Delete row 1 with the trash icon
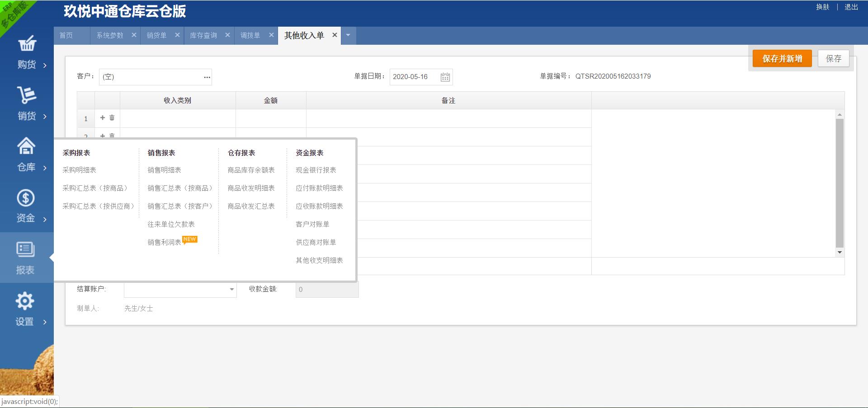The image size is (868, 408). click(x=112, y=117)
